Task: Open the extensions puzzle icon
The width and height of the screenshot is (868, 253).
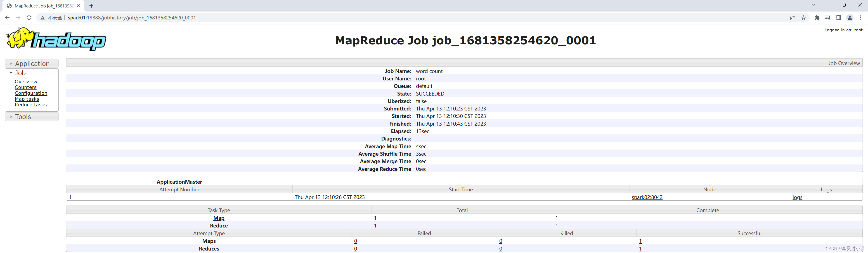Action: coord(817,18)
